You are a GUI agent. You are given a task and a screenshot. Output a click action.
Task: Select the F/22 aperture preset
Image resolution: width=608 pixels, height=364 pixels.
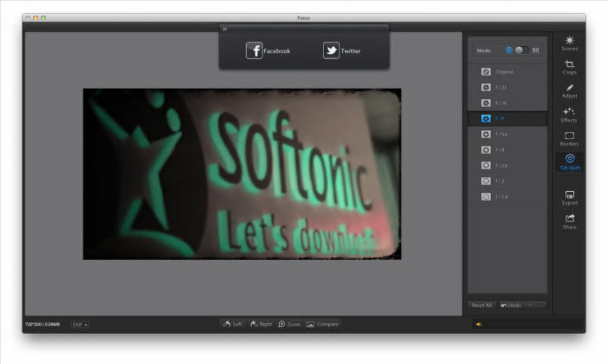pos(507,87)
